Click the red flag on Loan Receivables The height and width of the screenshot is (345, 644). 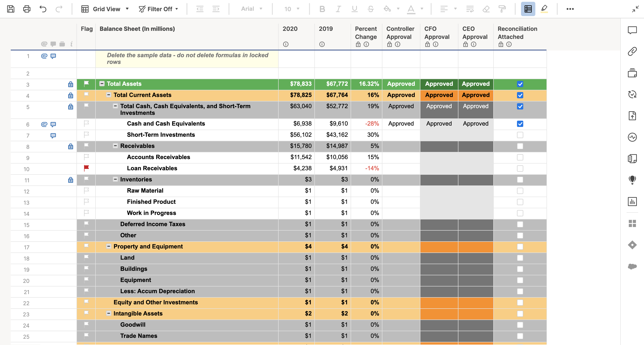click(x=87, y=168)
